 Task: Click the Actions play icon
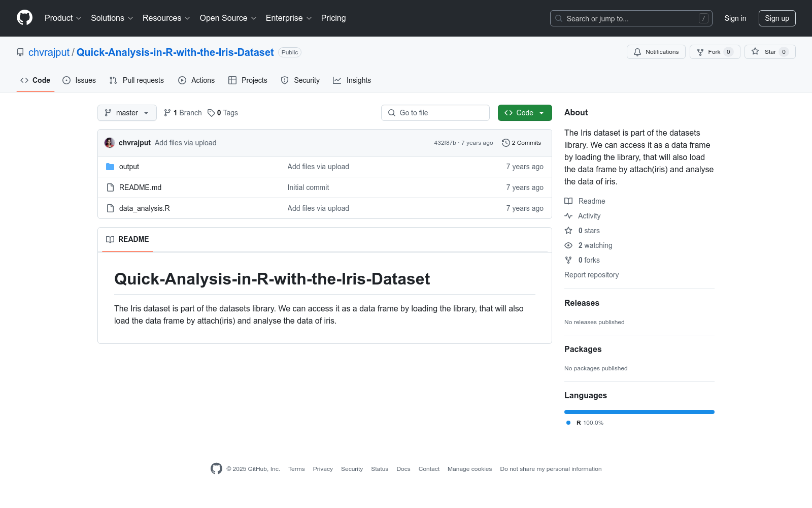coord(182,80)
